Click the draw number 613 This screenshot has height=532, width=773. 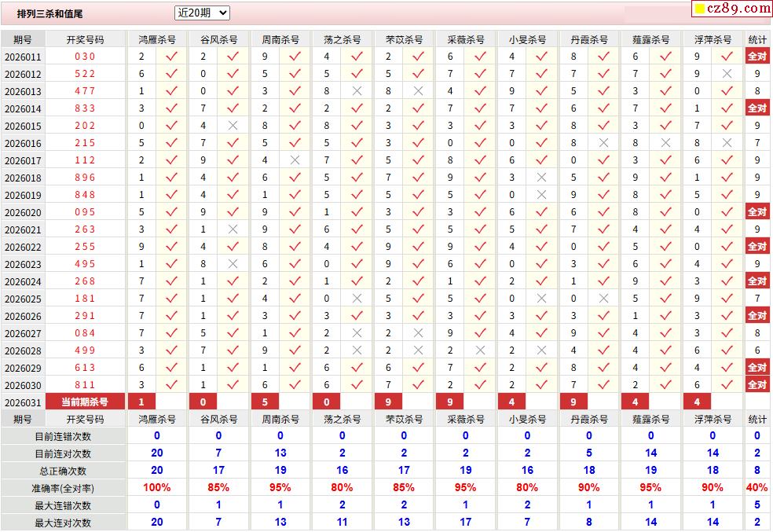click(x=85, y=368)
